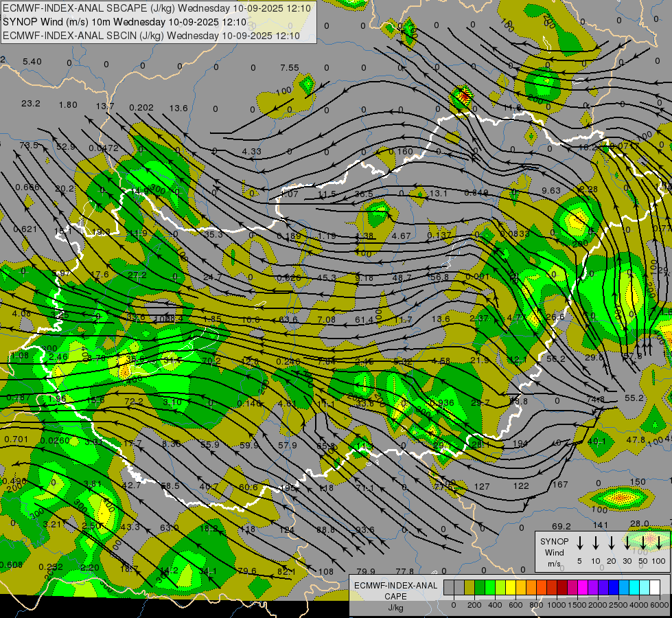Viewport: 672px width, 618px height.
Task: Click the '60.6' value on the map
Action: coord(248,488)
